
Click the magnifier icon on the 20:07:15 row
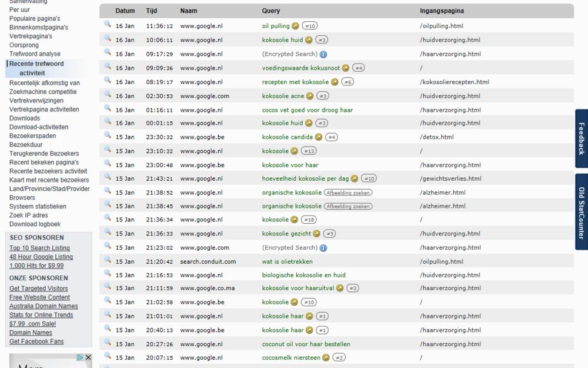click(x=107, y=356)
